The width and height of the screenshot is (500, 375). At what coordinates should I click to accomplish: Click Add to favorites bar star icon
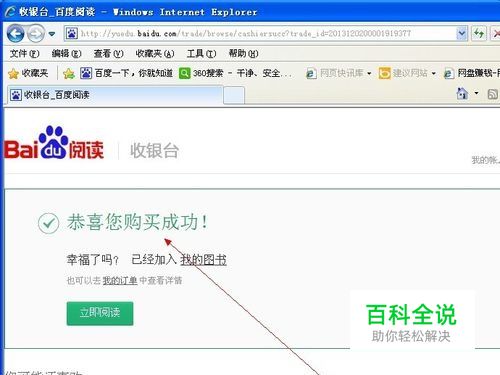point(69,73)
